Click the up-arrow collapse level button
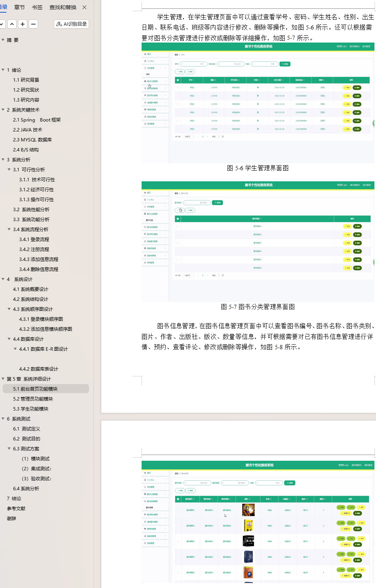 [x=12, y=24]
